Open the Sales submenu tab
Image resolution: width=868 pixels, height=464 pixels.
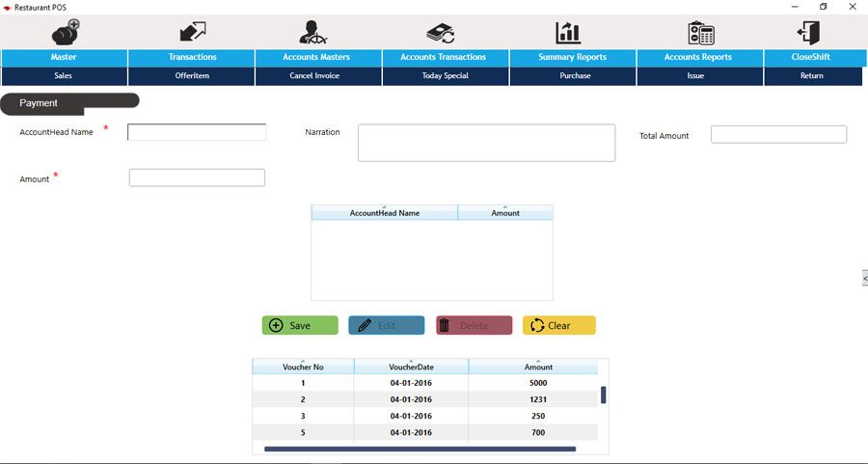pyautogui.click(x=64, y=76)
